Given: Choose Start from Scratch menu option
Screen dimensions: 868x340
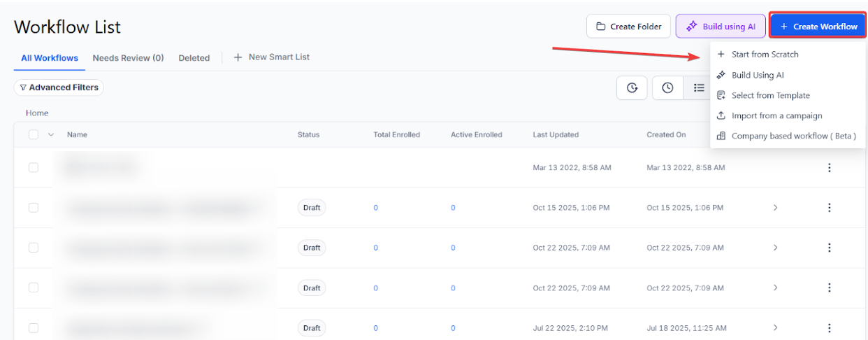Looking at the screenshot, I should tap(765, 55).
